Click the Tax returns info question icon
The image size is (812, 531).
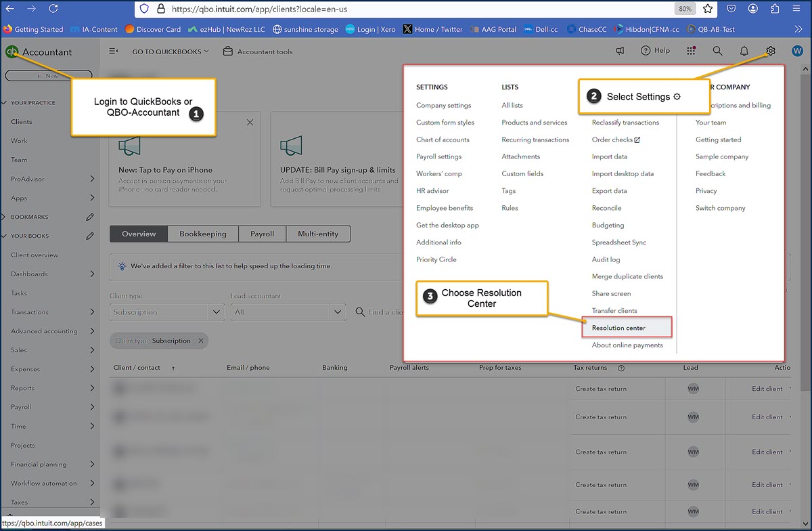click(621, 368)
